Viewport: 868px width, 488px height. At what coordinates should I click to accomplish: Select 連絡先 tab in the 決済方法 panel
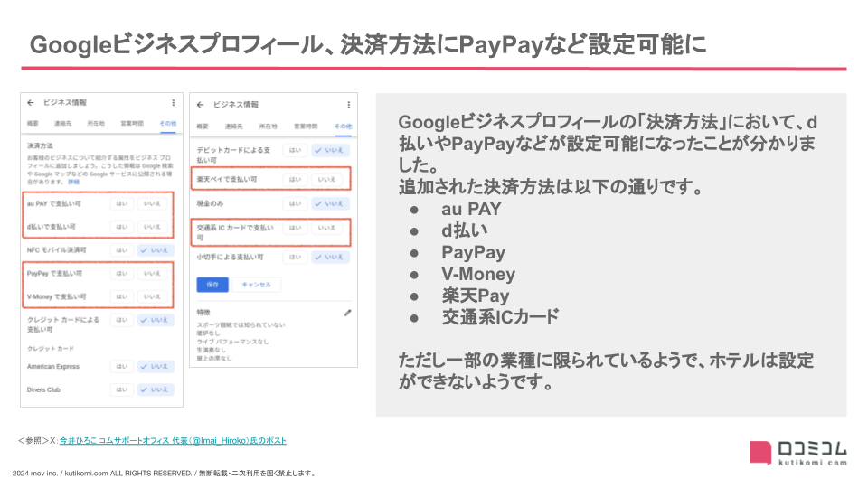point(62,124)
